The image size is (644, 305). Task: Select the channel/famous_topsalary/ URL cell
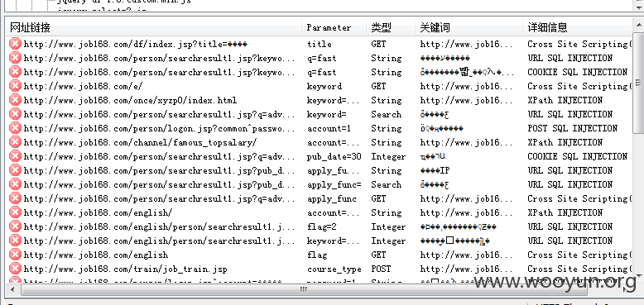coord(140,142)
